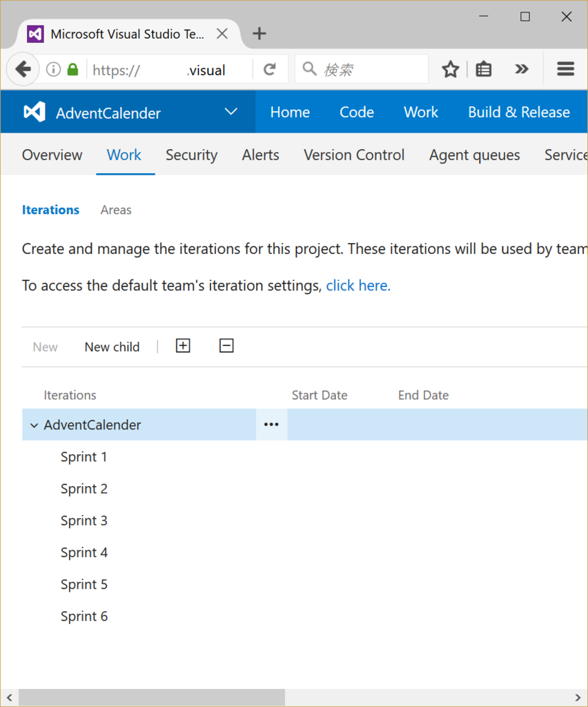Open Build & Release hub

[518, 112]
